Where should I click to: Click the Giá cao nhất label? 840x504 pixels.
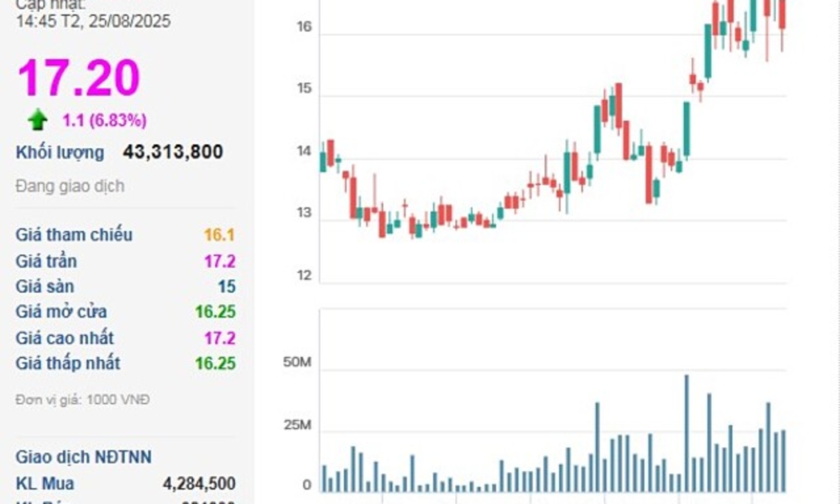(x=65, y=338)
